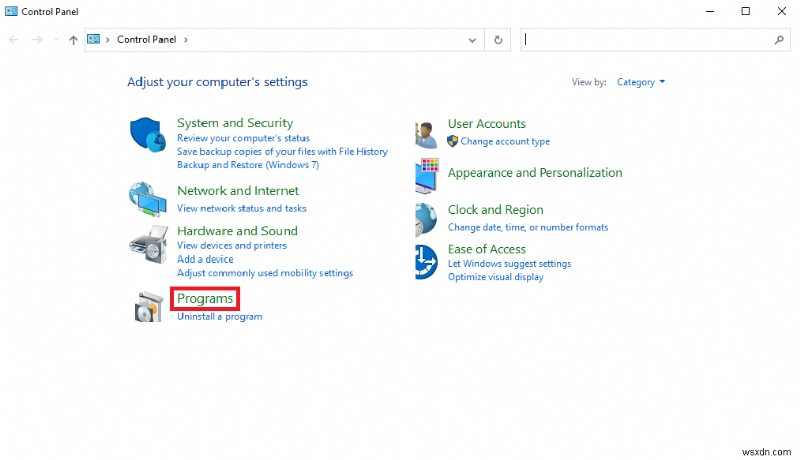The image size is (800, 460).
Task: Click Optimize visual display
Action: pos(495,277)
